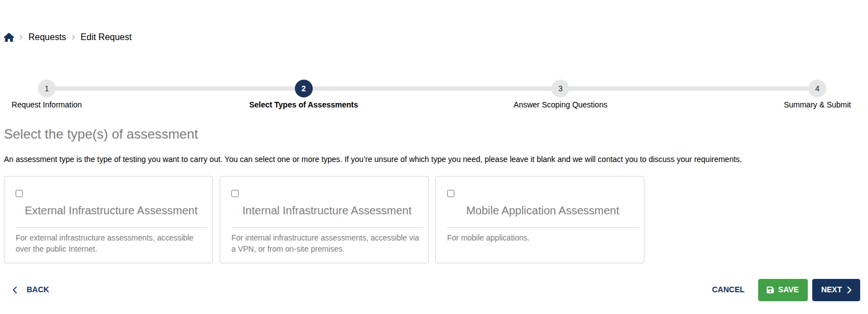
Task: Click Summary & Submit step label
Action: pos(817,105)
